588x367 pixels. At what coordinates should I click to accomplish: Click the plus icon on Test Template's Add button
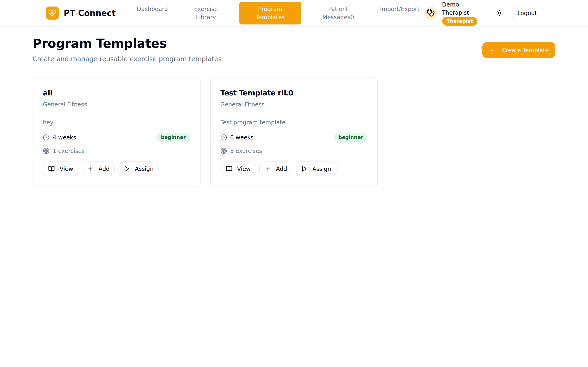coord(268,169)
